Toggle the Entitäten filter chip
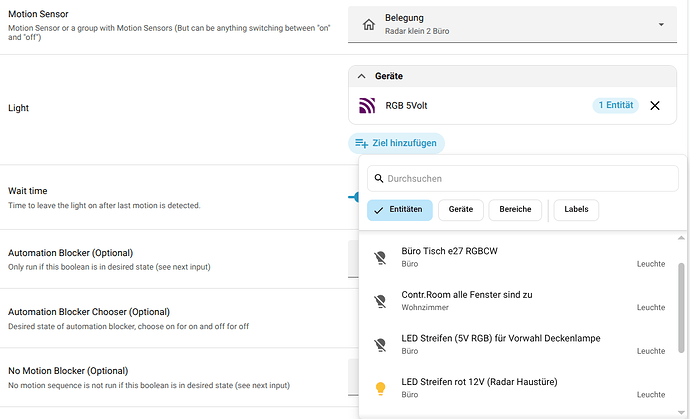This screenshot has height=419, width=690. [400, 210]
